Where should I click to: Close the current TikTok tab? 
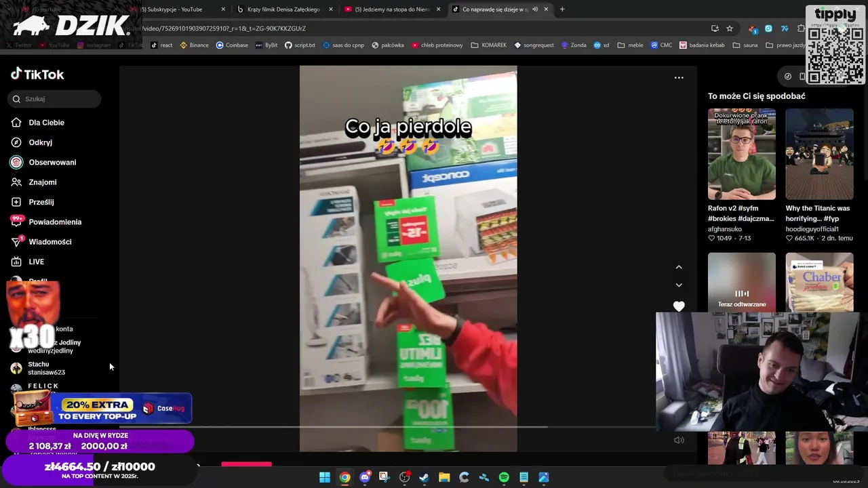pyautogui.click(x=546, y=9)
